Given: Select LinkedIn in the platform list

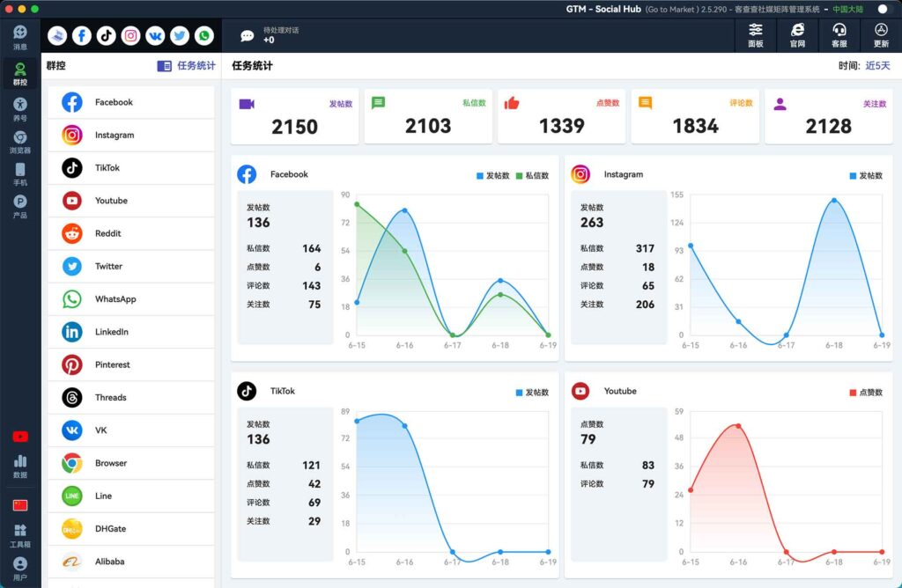Looking at the screenshot, I should point(131,332).
